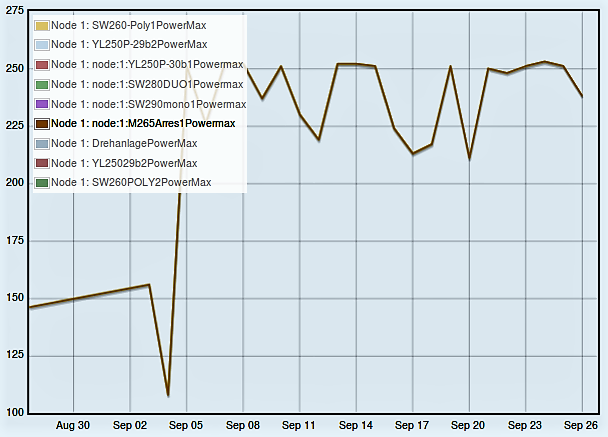Click the maroon YL25029b2PowerMax legend swatch

click(41, 163)
